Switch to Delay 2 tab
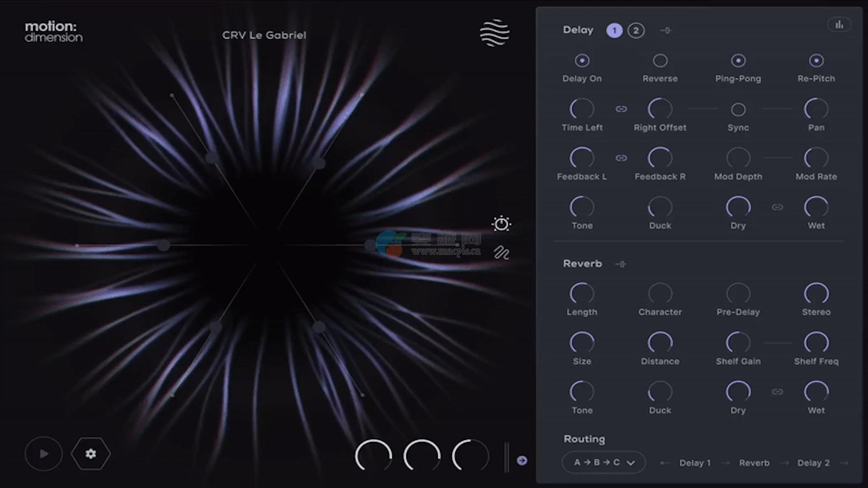868x488 pixels. 636,31
